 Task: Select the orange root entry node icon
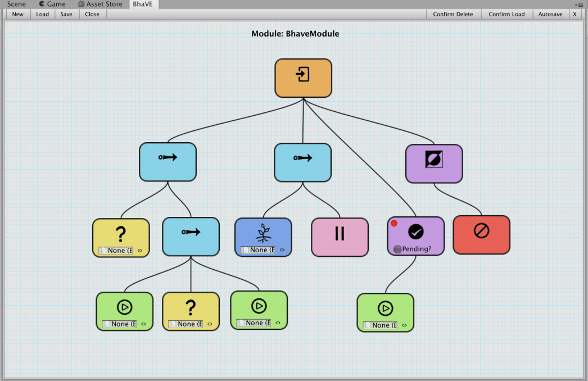pos(303,75)
